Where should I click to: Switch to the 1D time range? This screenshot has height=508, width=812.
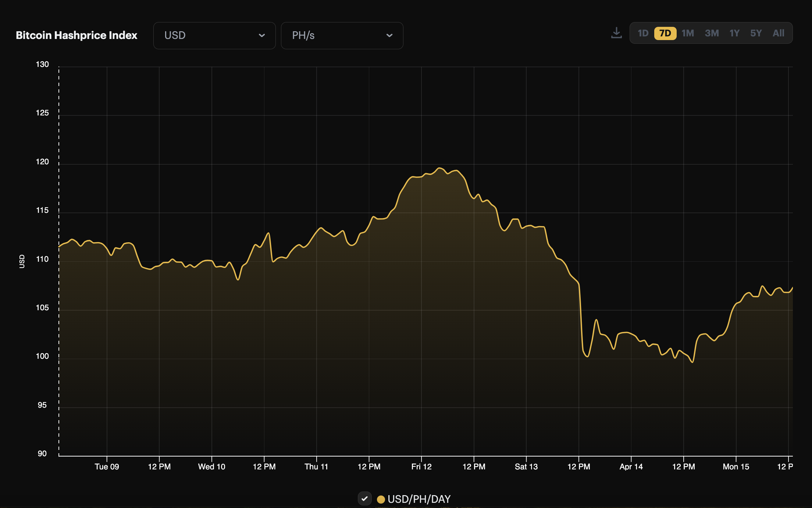pyautogui.click(x=643, y=33)
